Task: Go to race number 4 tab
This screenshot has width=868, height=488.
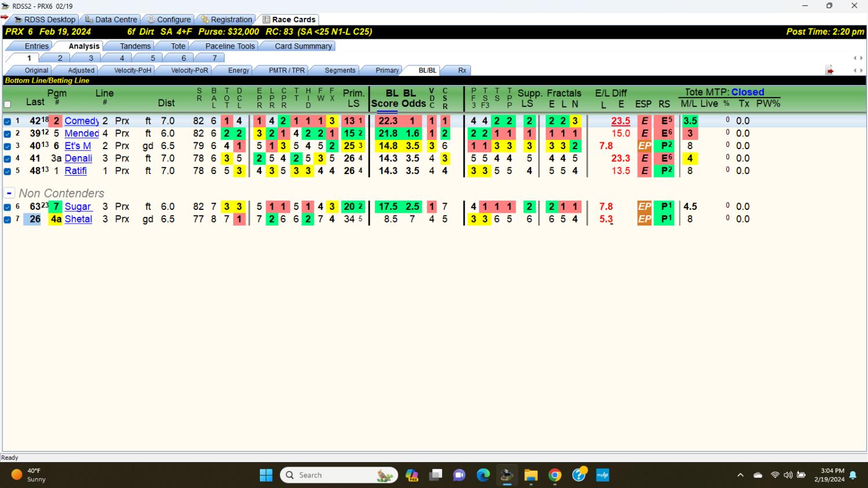Action: point(122,58)
